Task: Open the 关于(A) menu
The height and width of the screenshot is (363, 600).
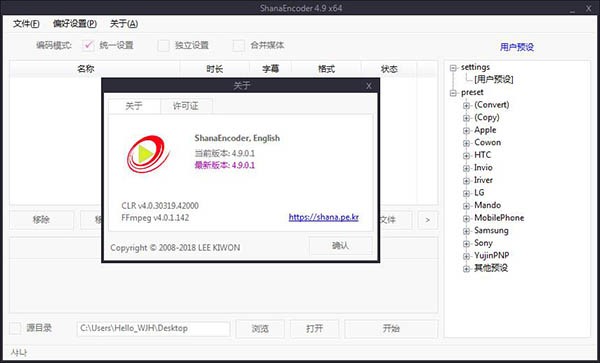Action: [124, 24]
